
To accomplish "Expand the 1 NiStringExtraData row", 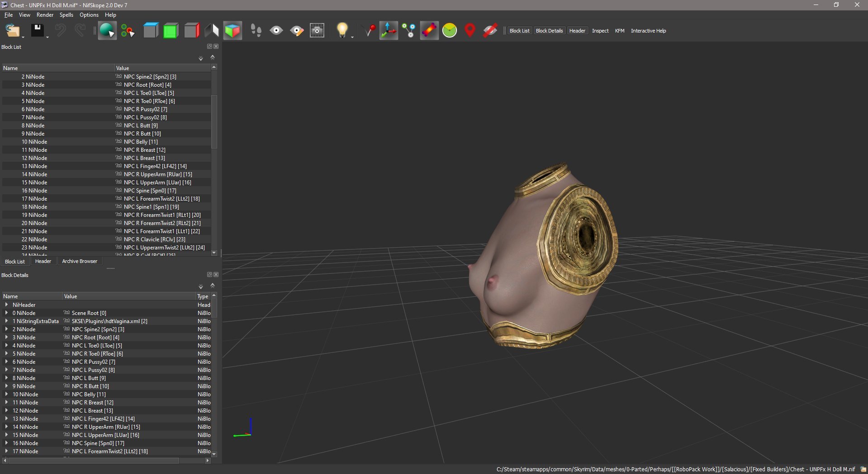I will point(6,321).
